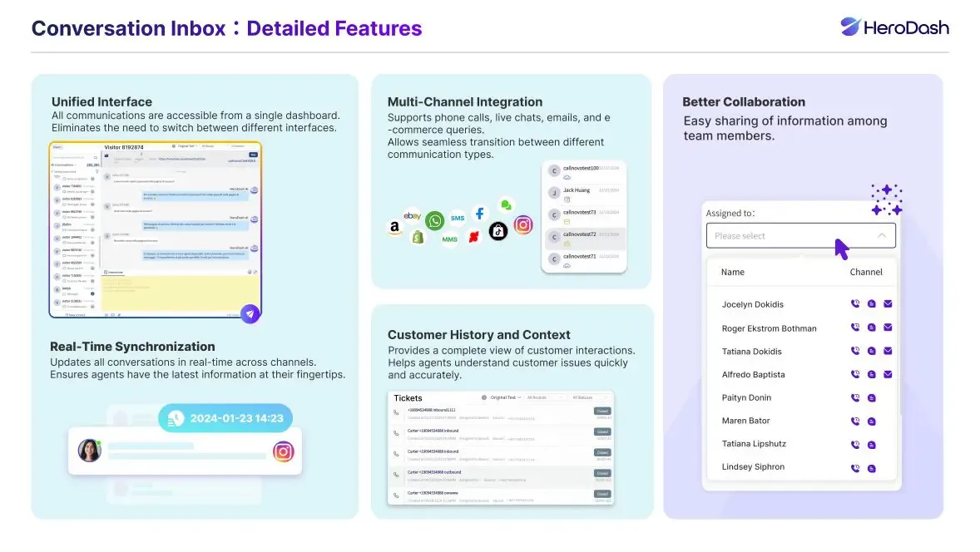Click the Closed badge on the first ticket
The height and width of the screenshot is (552, 980).
point(601,411)
